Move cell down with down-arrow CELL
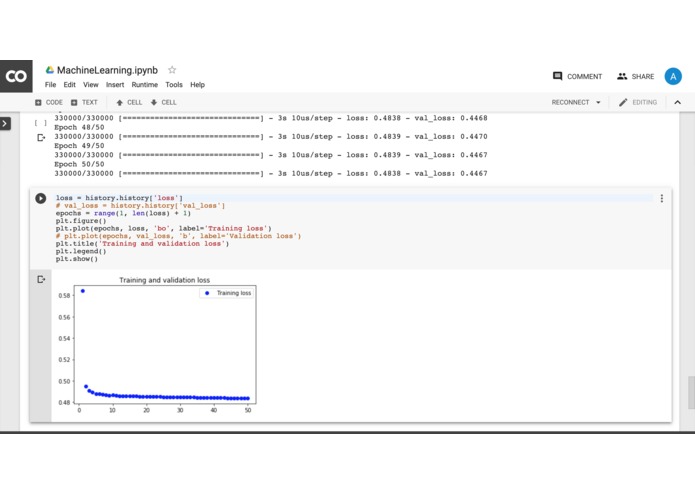This screenshot has width=695, height=494. 163,102
